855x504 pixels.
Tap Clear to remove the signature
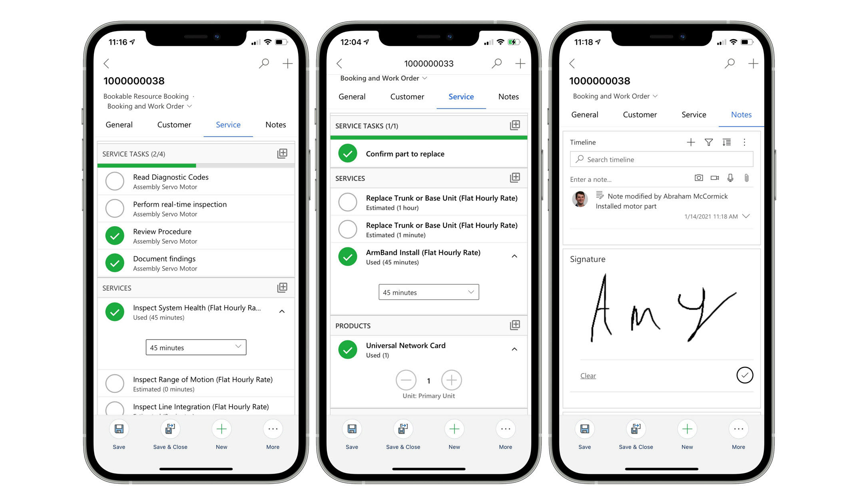588,376
